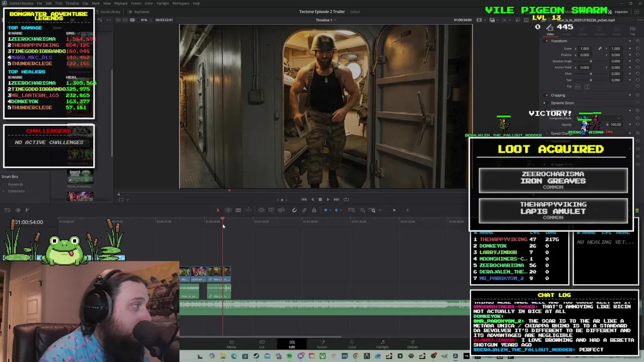
Task: Jump to the last frame of the timeline
Action: [336, 200]
